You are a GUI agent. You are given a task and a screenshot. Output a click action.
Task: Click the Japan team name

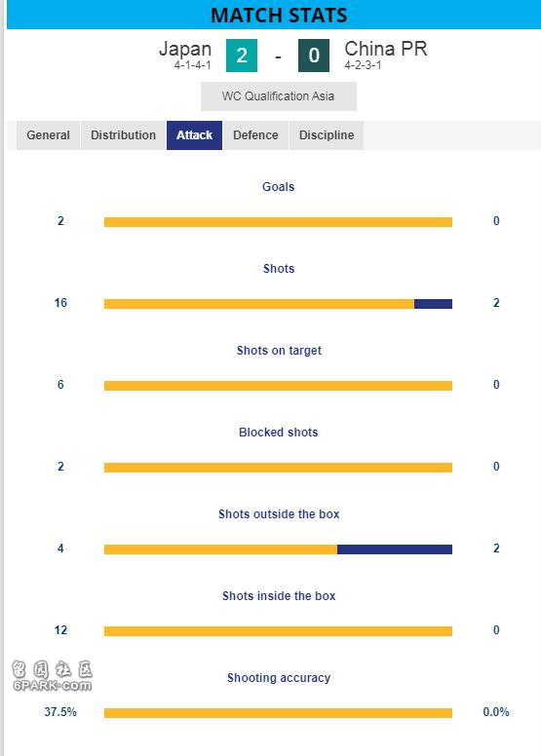point(185,49)
